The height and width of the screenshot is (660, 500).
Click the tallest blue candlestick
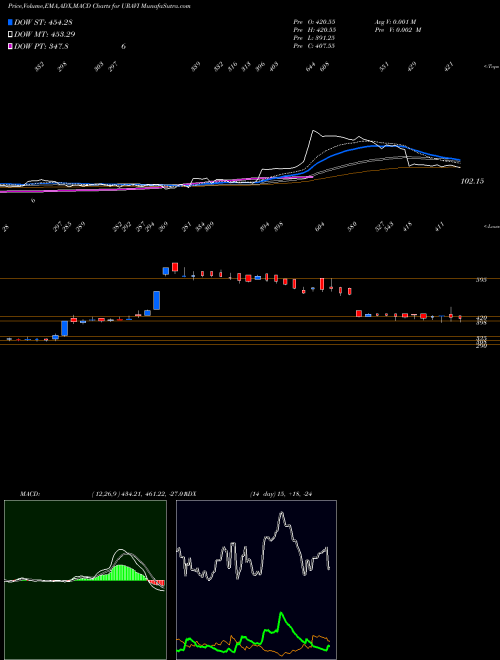point(157,300)
